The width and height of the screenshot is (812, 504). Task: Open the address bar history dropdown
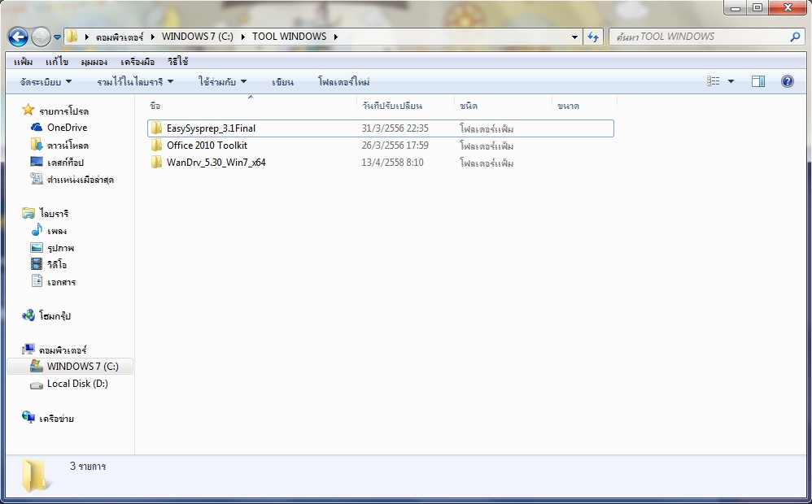point(574,37)
